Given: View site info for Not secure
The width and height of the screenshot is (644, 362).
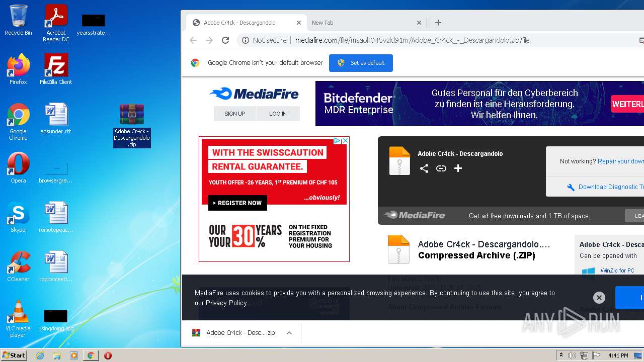Looking at the screenshot, I should point(264,40).
